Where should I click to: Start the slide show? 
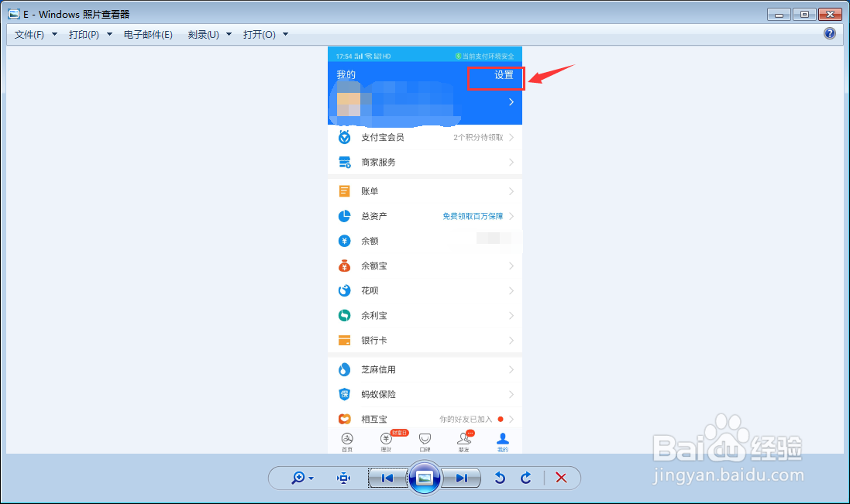tap(425, 478)
